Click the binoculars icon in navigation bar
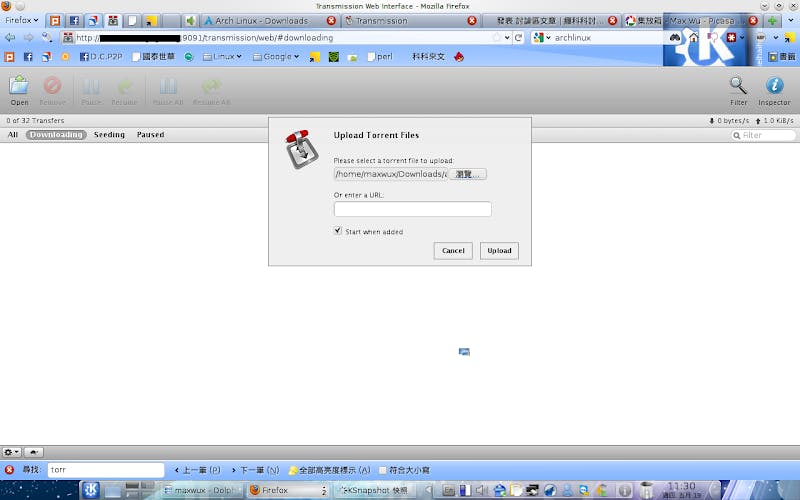 point(674,38)
